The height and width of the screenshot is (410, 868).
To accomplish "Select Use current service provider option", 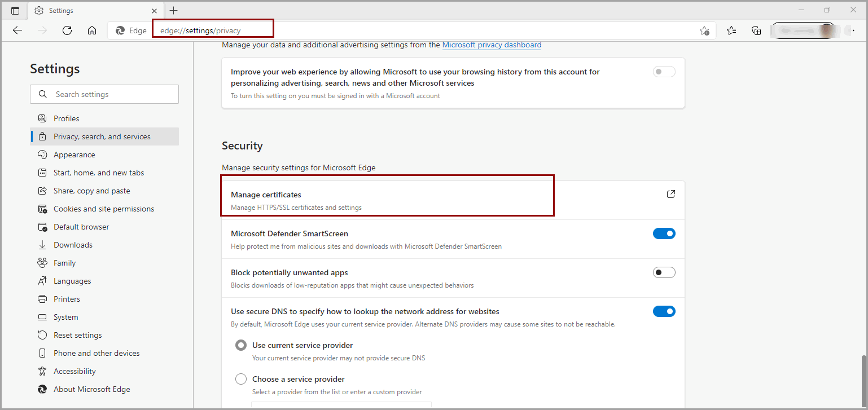I will [241, 345].
